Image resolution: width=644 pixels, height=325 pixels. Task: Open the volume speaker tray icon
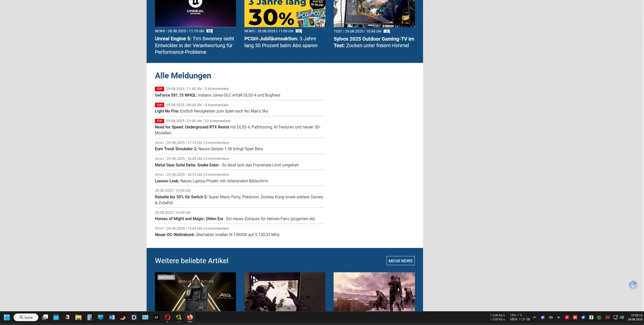tap(622, 317)
